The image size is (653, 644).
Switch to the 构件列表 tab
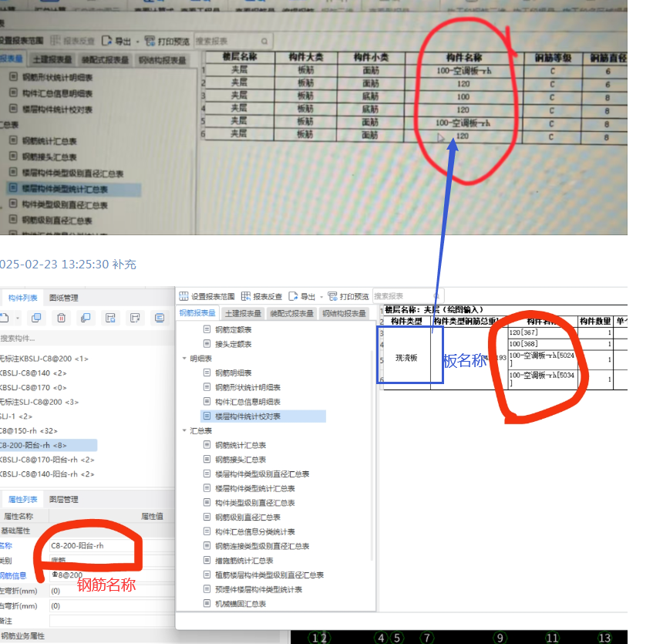[23, 298]
